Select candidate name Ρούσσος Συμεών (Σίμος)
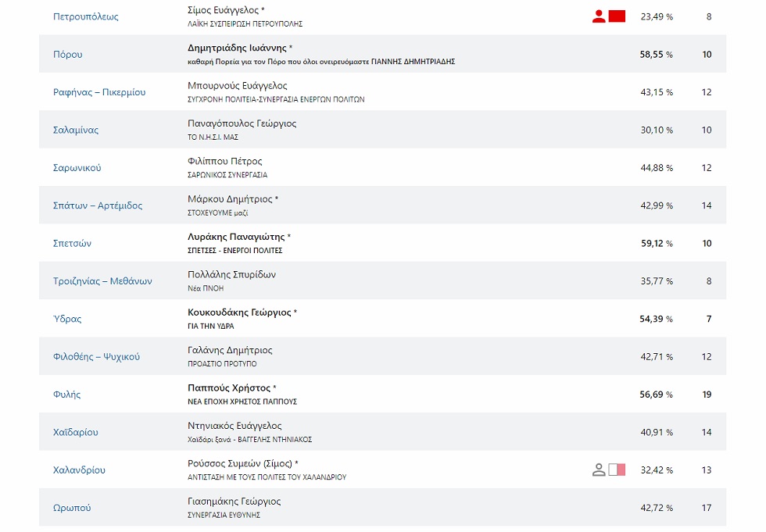Viewport: 766px width, 532px height. pos(240,463)
